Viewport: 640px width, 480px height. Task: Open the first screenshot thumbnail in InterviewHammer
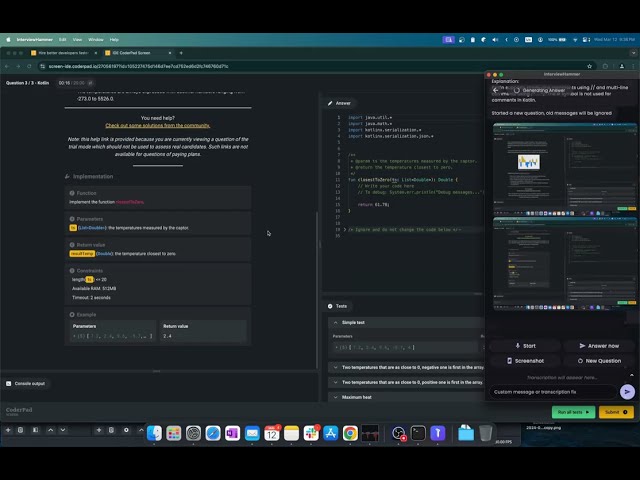pyautogui.click(x=564, y=169)
